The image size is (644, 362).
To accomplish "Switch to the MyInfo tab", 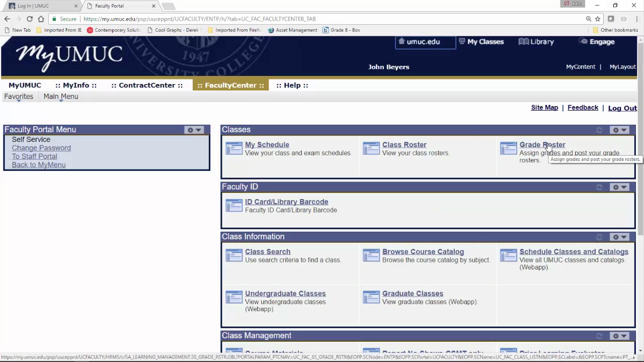I will click(76, 85).
